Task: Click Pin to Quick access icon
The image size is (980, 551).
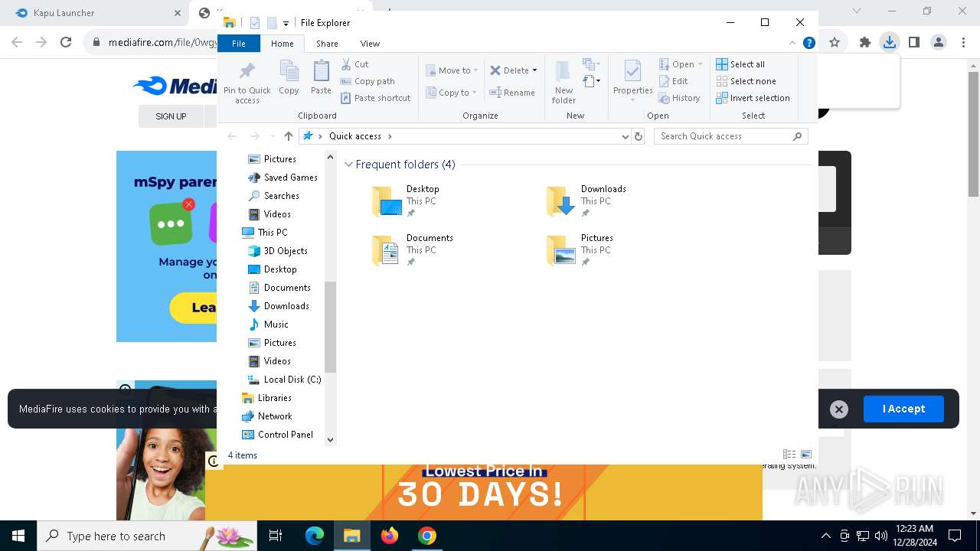Action: 247,81
